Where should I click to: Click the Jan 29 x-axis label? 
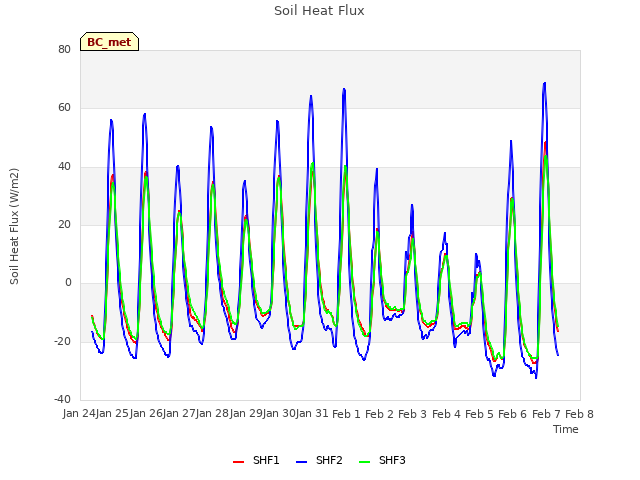click(x=246, y=414)
